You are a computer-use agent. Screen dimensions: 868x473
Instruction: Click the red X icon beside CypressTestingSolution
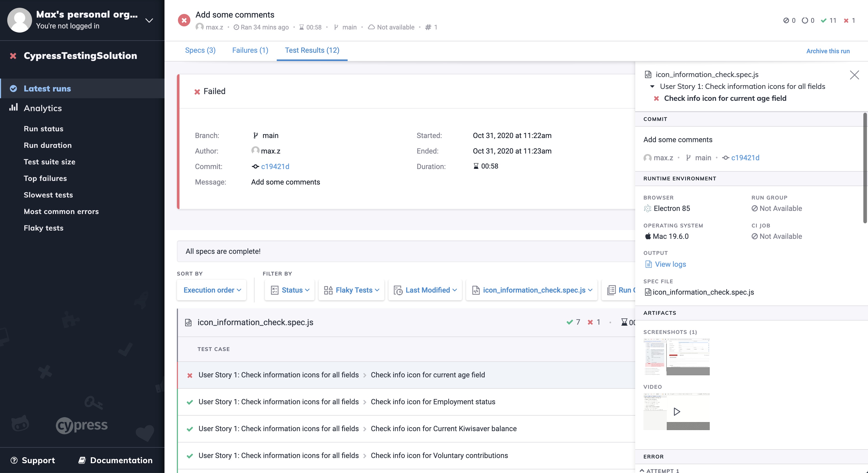pyautogui.click(x=13, y=56)
